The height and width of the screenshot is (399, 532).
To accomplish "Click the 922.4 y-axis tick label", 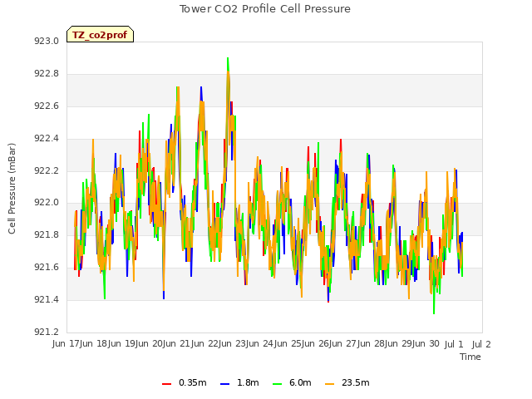I will pyautogui.click(x=47, y=139).
